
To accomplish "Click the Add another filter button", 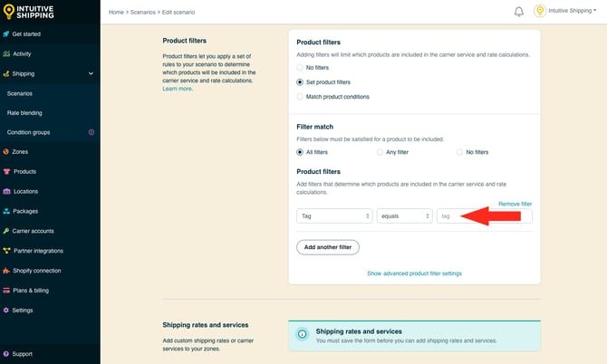I will (x=328, y=247).
